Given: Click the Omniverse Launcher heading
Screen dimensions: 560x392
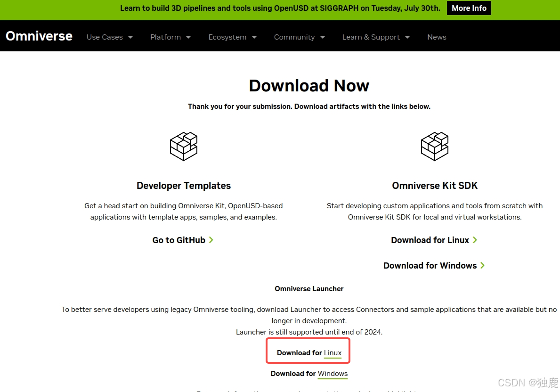Looking at the screenshot, I should [309, 289].
